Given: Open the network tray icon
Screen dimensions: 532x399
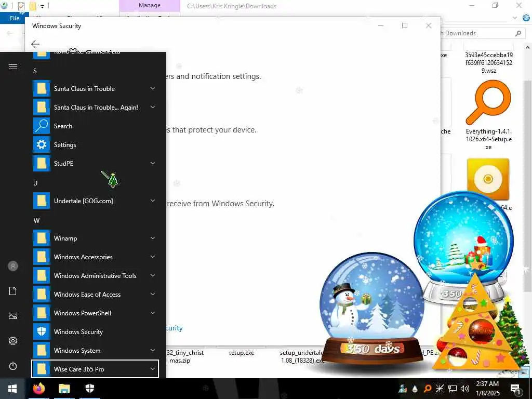Looking at the screenshot, I should [x=453, y=389].
